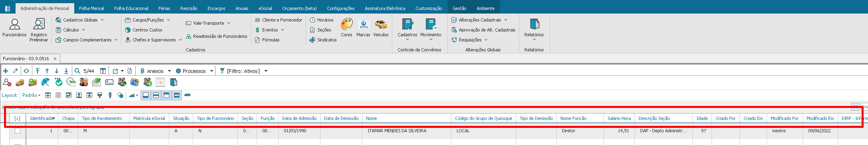Viewport: 868px width, 145px height.
Task: Expand Alterações Cadastrais dropdown
Action: point(506,20)
